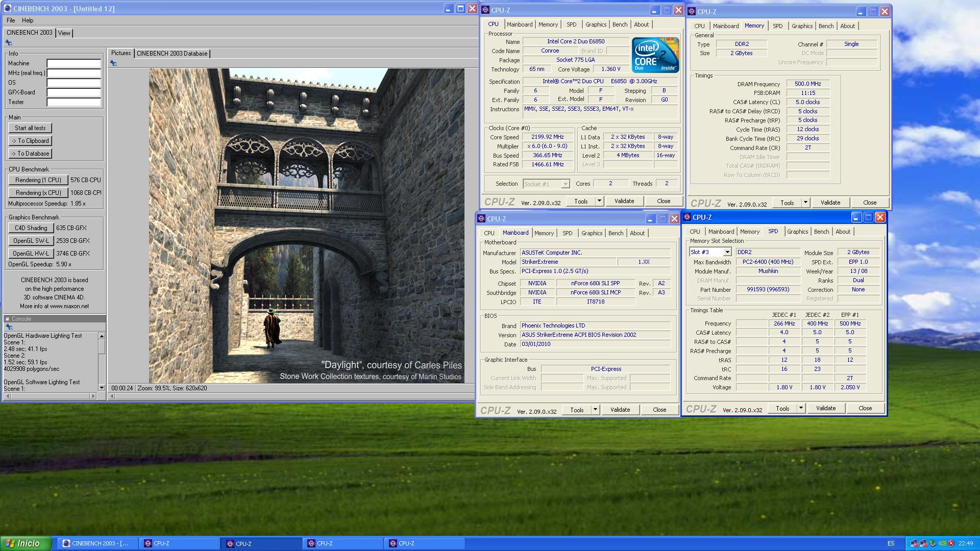
Task: Open About tab in CPU-Z SPD window
Action: point(843,232)
